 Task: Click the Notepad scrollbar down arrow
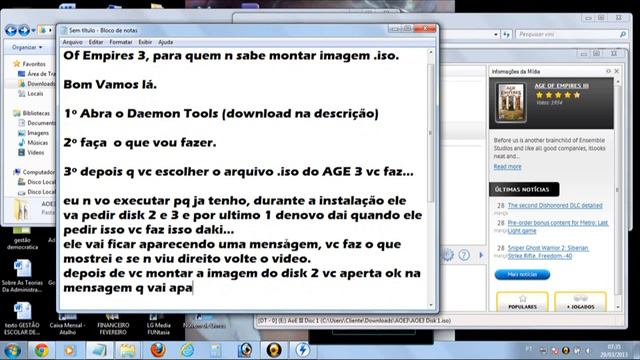tap(431, 305)
